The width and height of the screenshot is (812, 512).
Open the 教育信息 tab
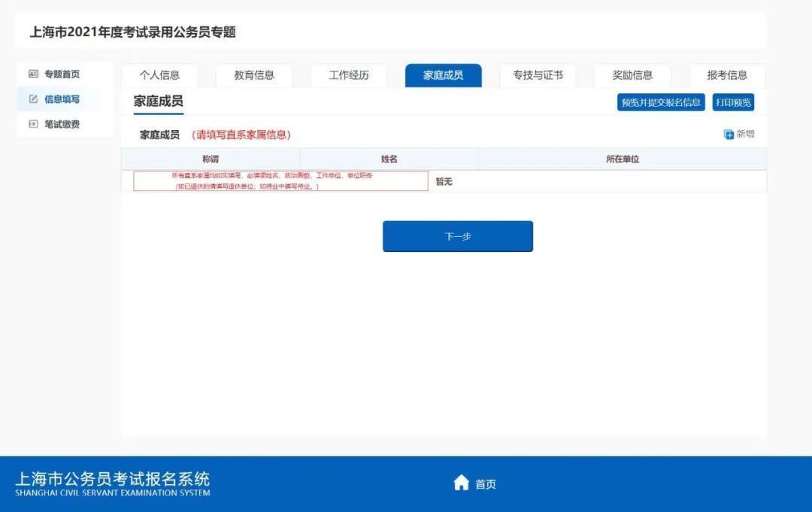tap(254, 75)
